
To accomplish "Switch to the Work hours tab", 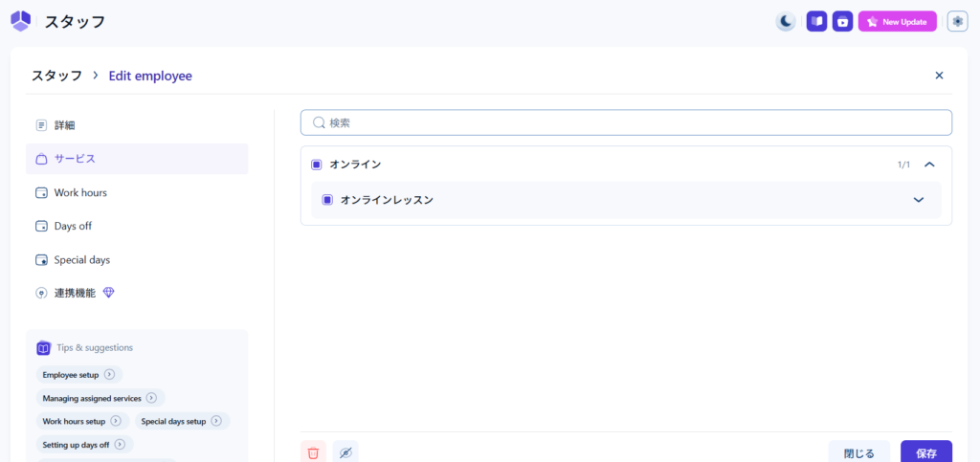I will [80, 192].
